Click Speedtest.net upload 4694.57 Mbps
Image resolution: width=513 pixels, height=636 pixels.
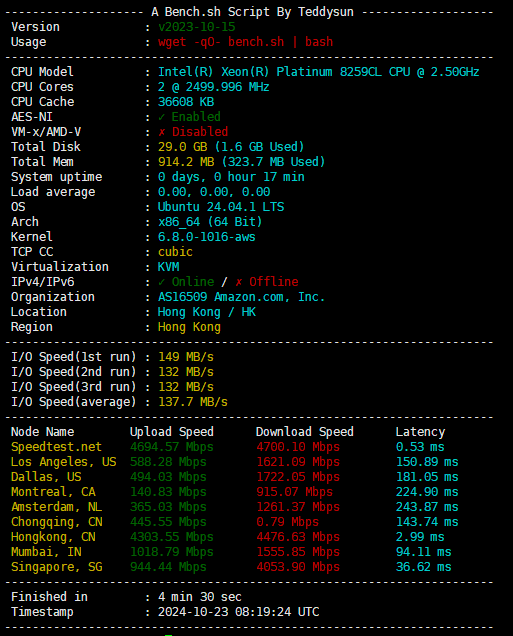coord(172,447)
